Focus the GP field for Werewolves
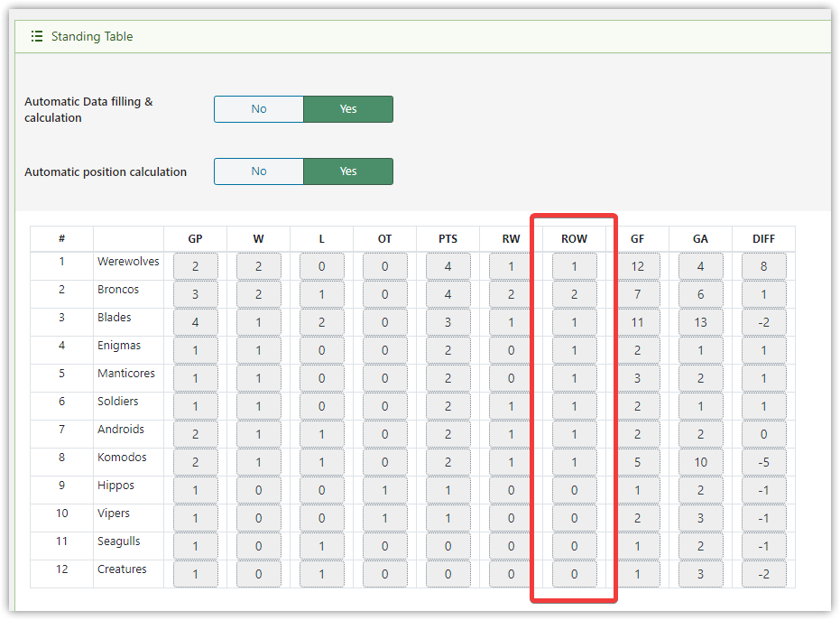Screen dimensions: 840x620 tap(196, 266)
